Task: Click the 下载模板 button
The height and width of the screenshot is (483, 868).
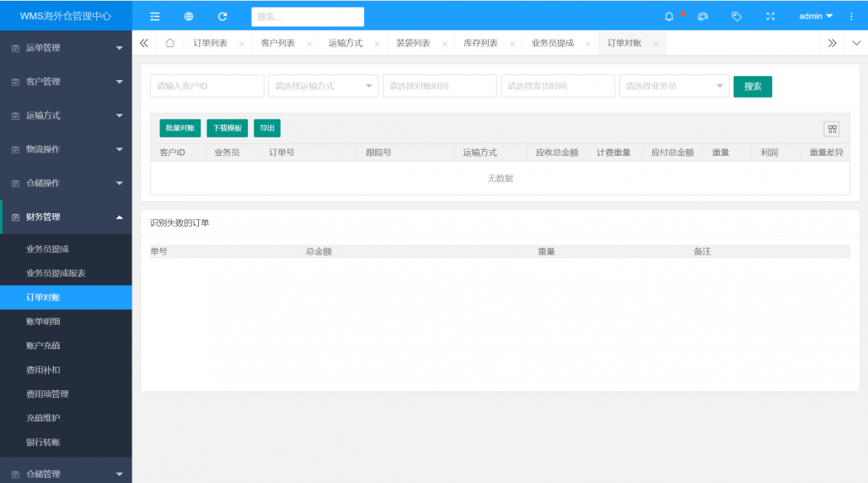Action: (x=227, y=128)
